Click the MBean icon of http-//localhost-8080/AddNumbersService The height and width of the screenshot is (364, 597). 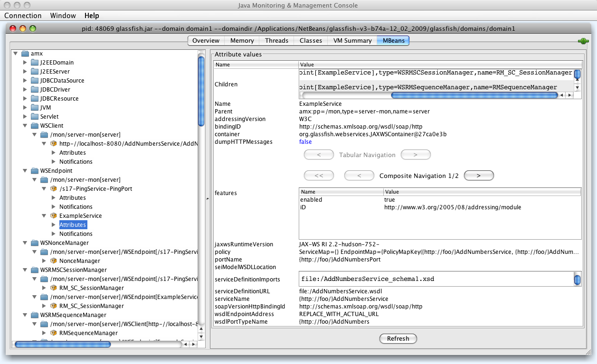tap(53, 144)
